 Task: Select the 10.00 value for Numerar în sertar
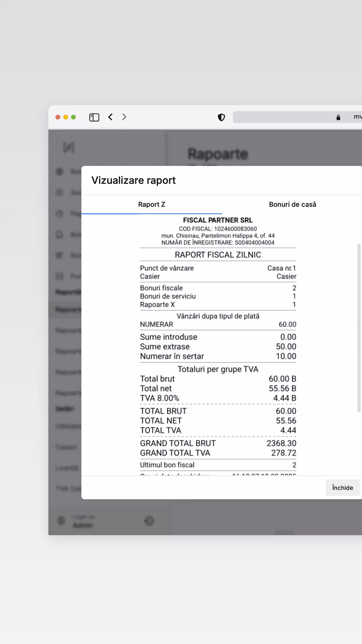point(286,356)
